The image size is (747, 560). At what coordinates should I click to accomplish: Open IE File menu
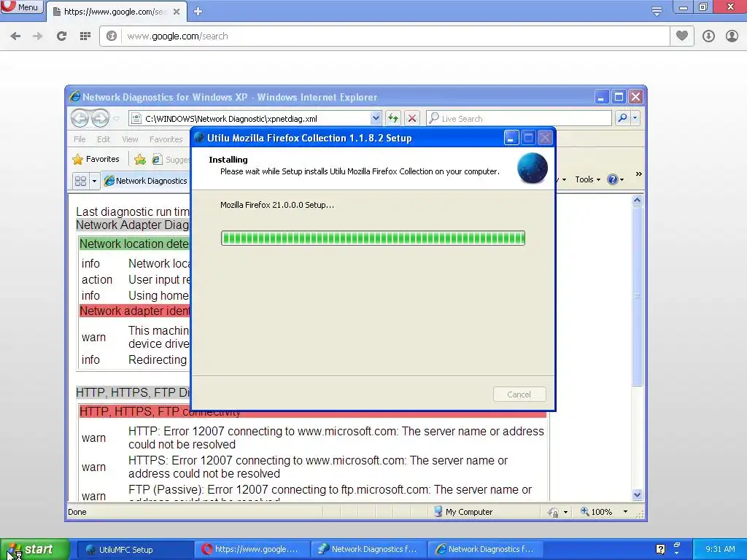point(80,139)
